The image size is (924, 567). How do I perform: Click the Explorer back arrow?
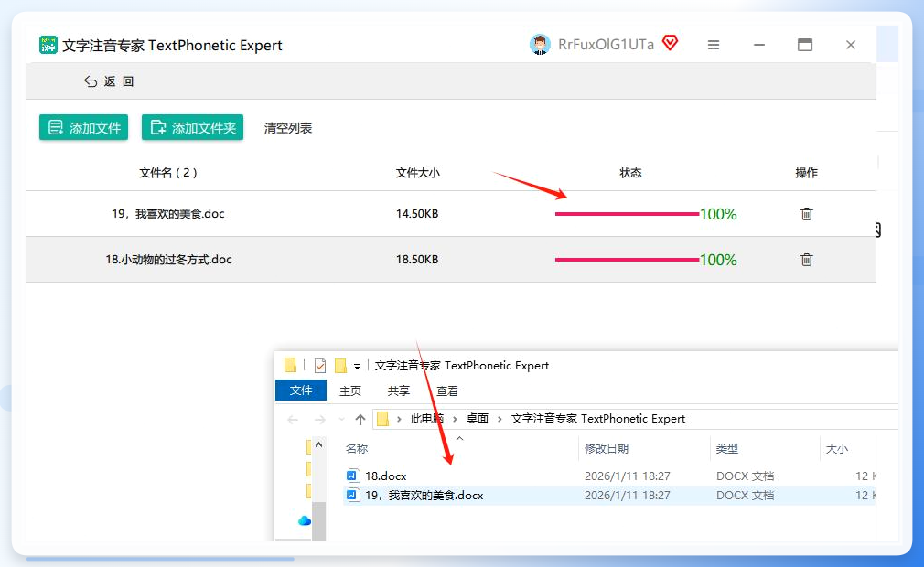pyautogui.click(x=293, y=419)
